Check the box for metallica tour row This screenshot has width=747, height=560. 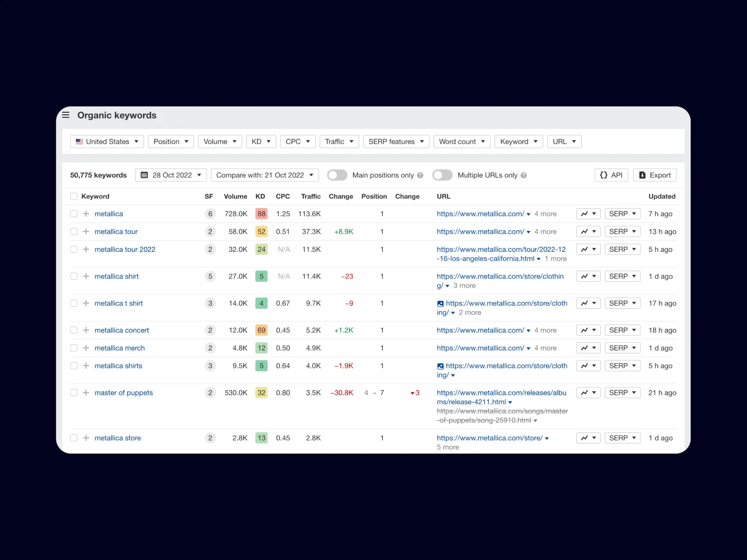(74, 232)
